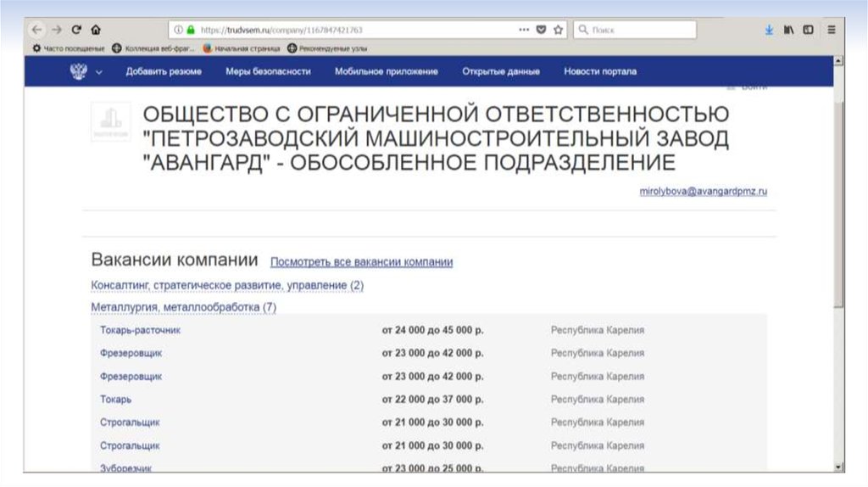
Task: Open Добавить резюме in the navigation bar
Action: [164, 72]
